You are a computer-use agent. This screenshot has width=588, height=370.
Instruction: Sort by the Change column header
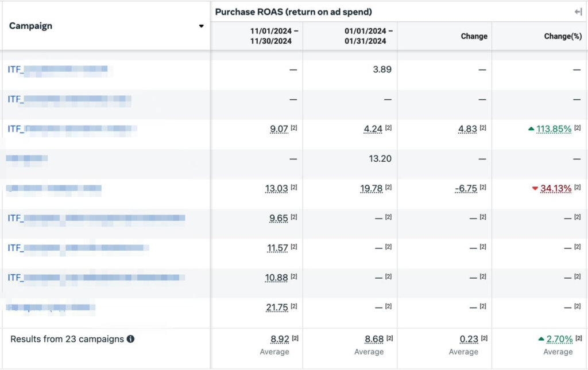pyautogui.click(x=474, y=36)
